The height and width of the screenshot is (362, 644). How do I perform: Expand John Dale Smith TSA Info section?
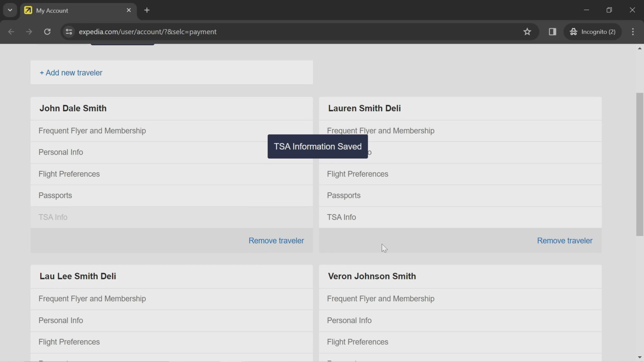click(x=53, y=217)
